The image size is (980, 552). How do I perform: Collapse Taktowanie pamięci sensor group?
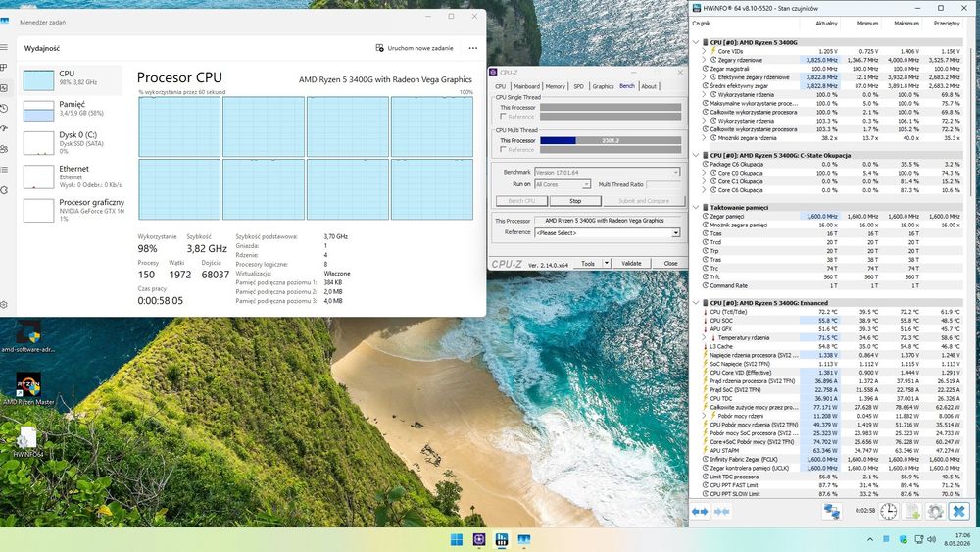click(696, 207)
